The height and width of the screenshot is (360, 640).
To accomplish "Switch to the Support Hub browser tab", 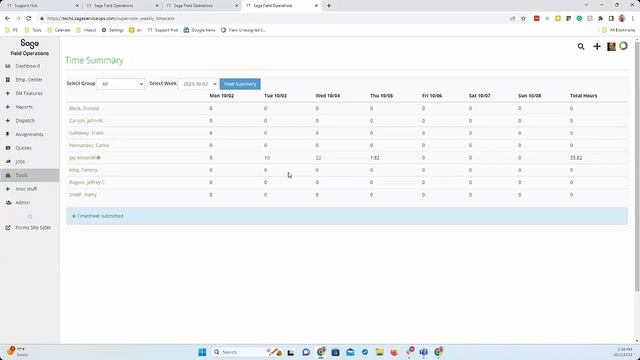I will coord(42,6).
